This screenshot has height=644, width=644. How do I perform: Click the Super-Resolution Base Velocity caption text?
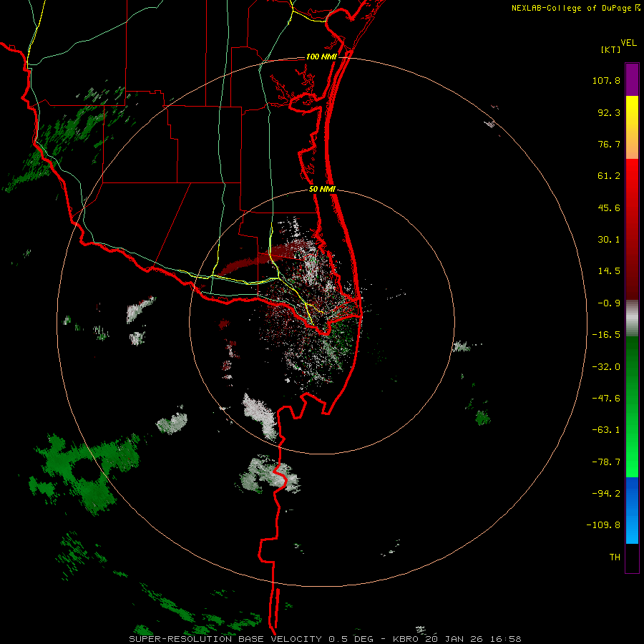325,639
